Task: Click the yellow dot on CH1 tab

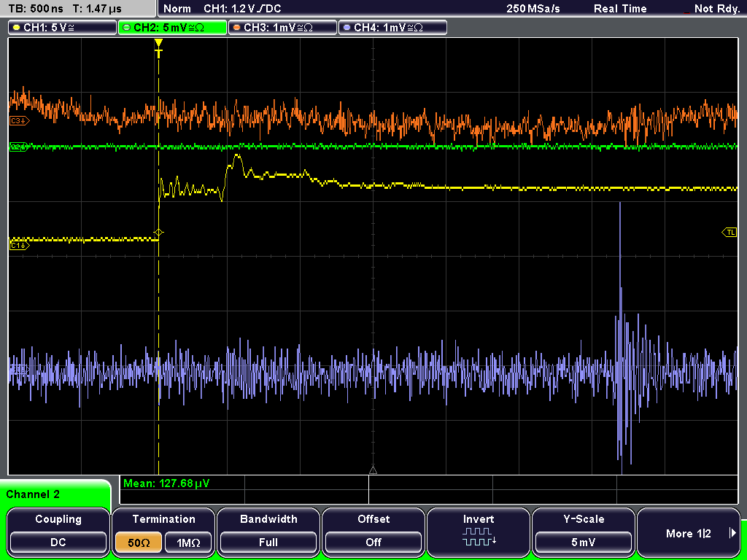Action: coord(17,28)
